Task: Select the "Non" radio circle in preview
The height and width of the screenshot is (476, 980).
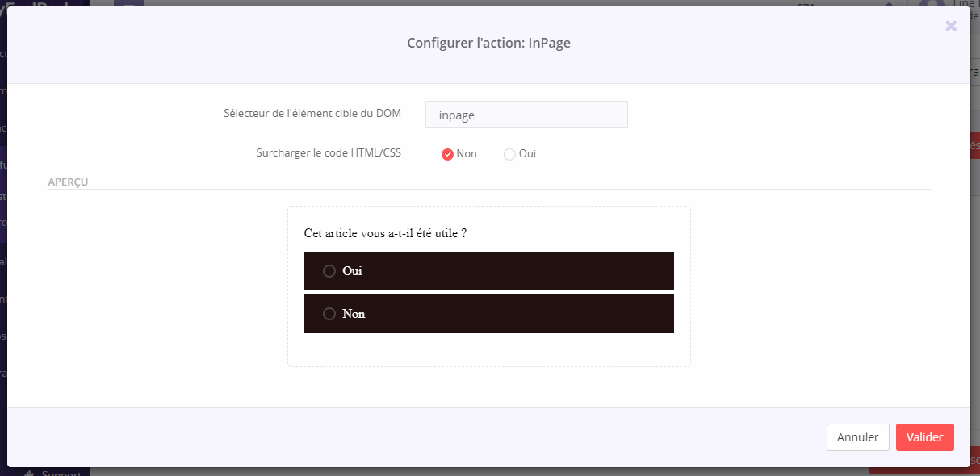Action: [329, 314]
